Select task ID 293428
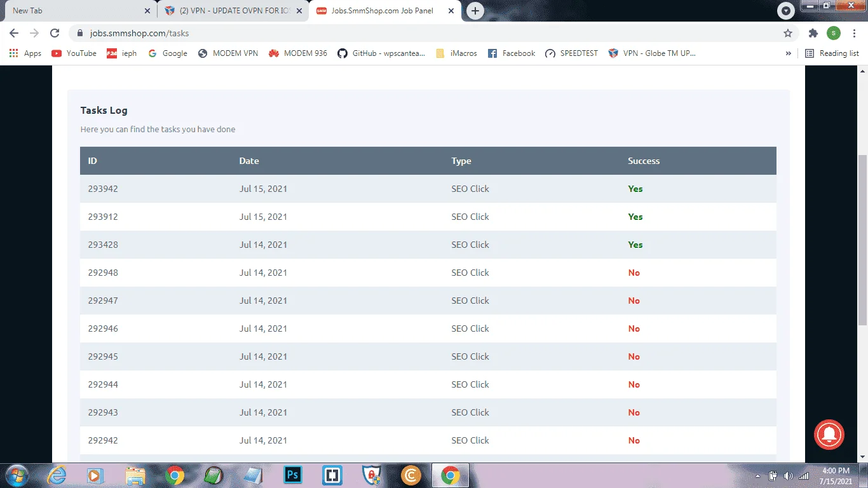 (103, 245)
